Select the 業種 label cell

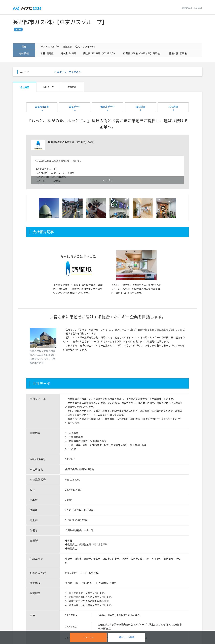[24, 47]
